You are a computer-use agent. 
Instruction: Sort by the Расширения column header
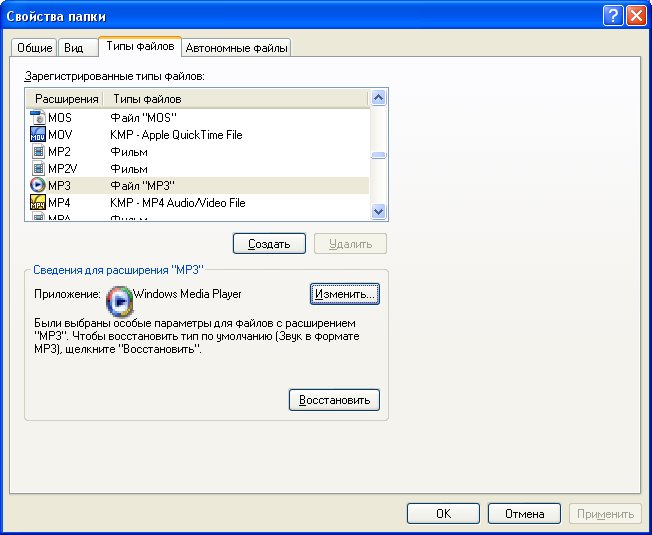pyautogui.click(x=67, y=99)
